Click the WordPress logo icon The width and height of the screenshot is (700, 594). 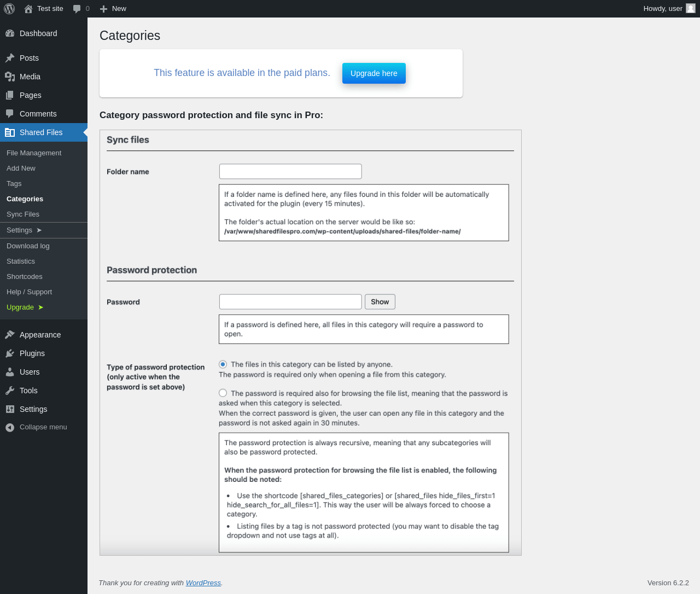click(x=9, y=9)
